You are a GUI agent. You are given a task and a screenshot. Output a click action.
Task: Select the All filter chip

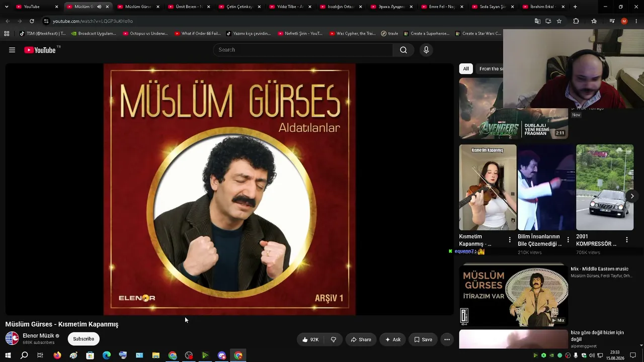click(x=466, y=69)
